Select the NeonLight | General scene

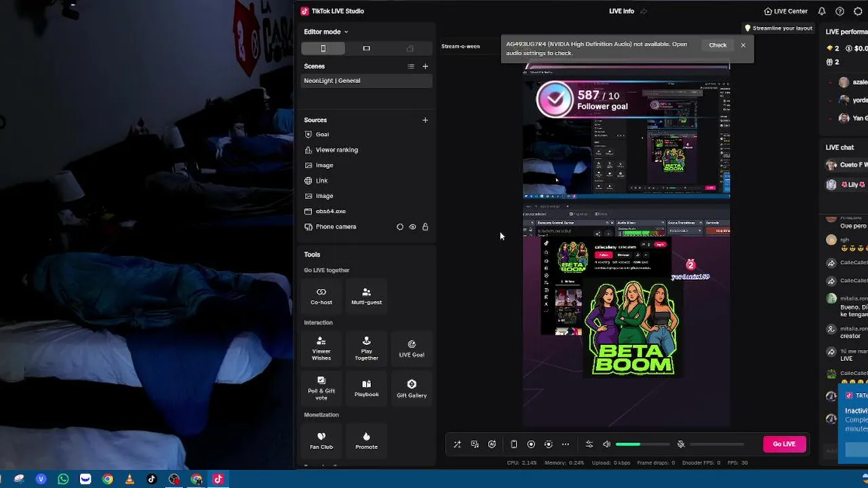367,81
